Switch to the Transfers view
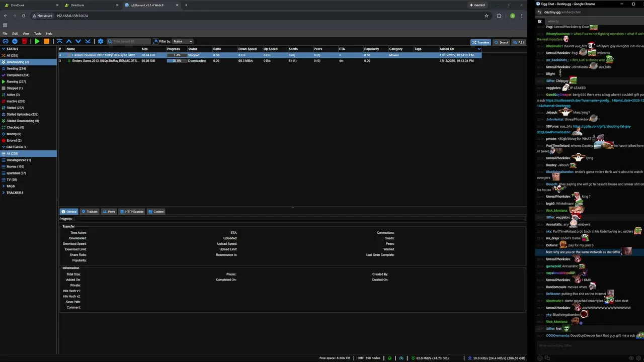The width and height of the screenshot is (644, 362). (x=480, y=42)
